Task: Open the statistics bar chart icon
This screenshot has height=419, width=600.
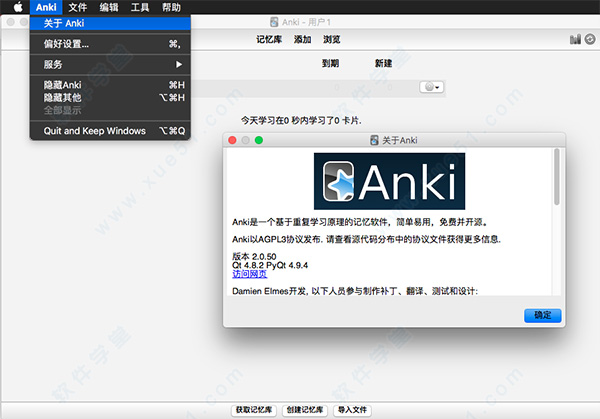Action: pyautogui.click(x=575, y=39)
